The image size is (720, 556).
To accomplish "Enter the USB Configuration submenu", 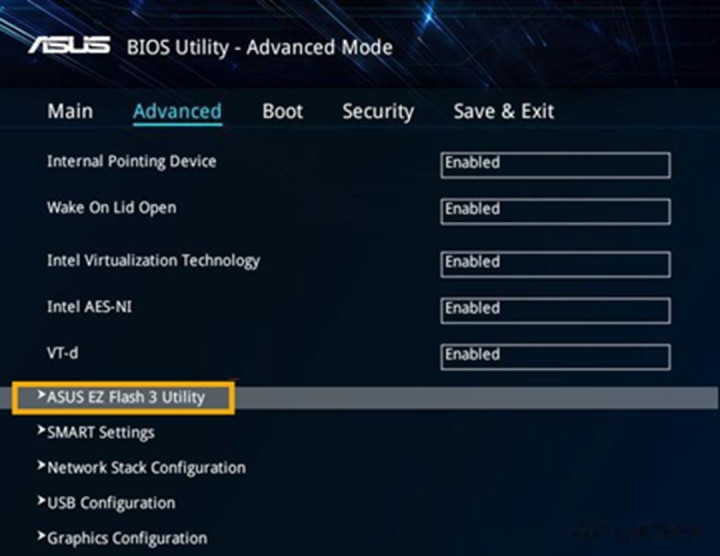I will pos(111,502).
